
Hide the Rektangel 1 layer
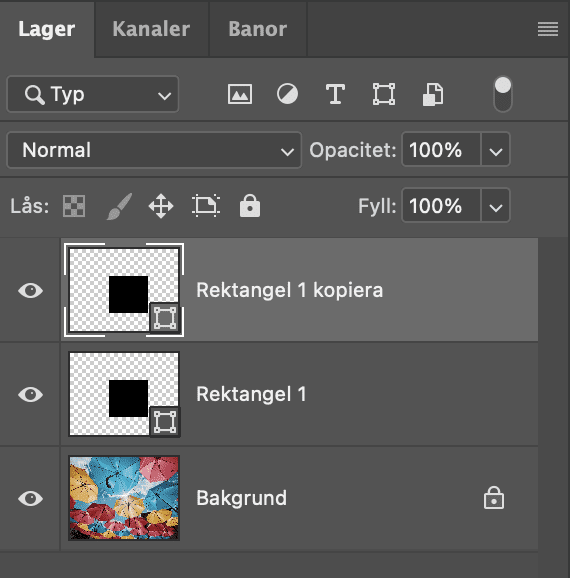point(30,394)
